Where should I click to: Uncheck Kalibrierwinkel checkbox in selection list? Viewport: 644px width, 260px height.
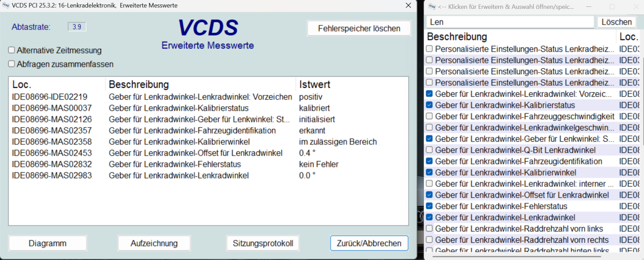[x=429, y=172]
